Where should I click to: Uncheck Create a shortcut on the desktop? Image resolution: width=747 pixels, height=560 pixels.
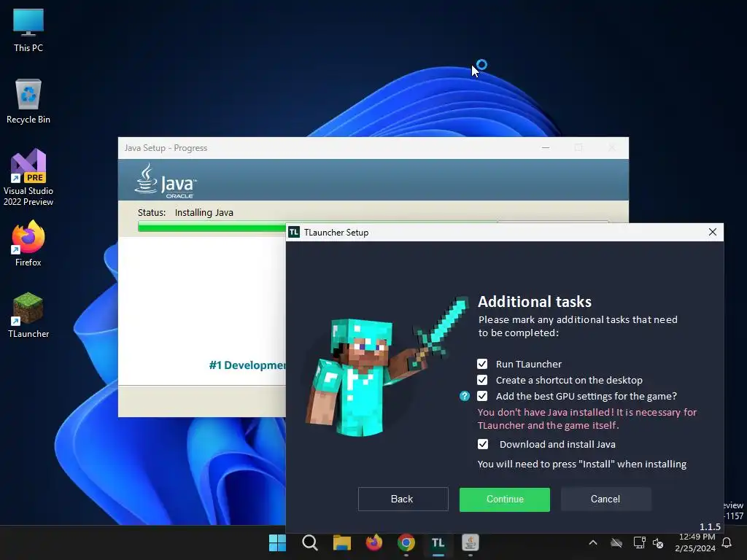[x=482, y=380]
